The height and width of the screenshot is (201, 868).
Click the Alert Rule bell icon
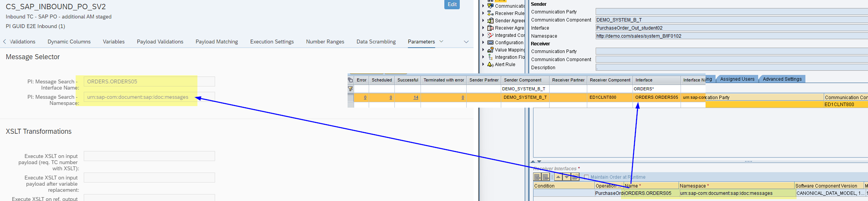coord(490,65)
